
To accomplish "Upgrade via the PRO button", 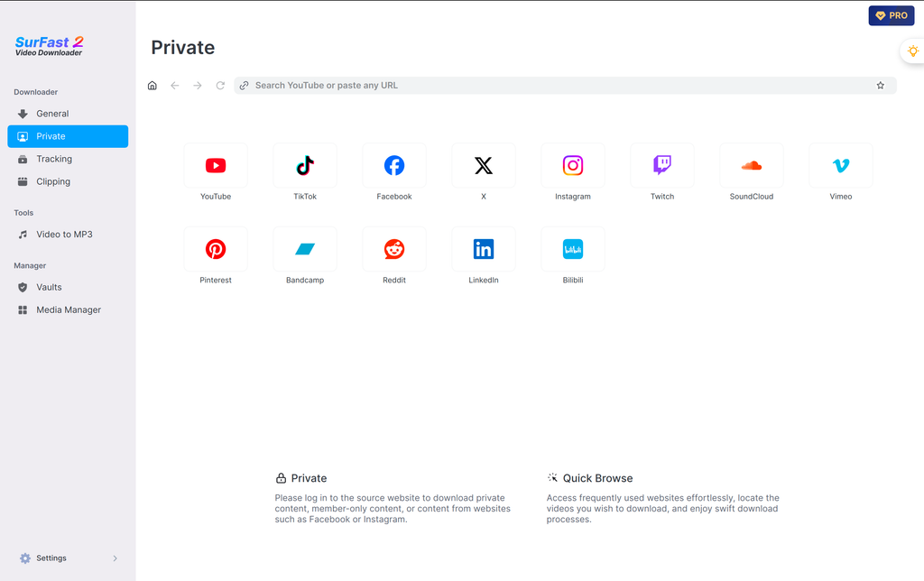I will [x=892, y=16].
